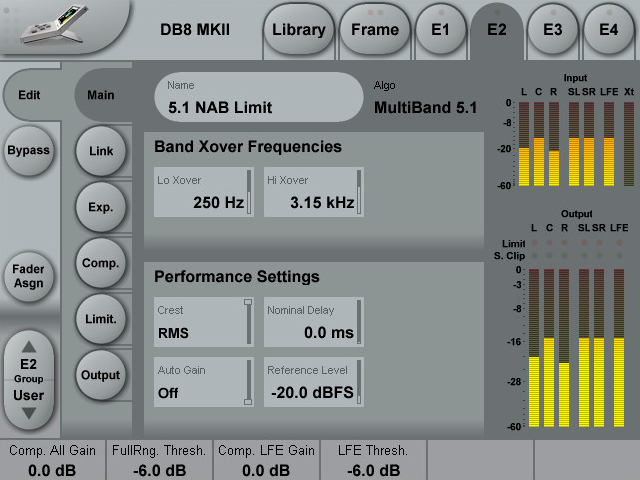Viewport: 640px width, 480px height.
Task: Select the E2 engine tab
Action: [497, 29]
